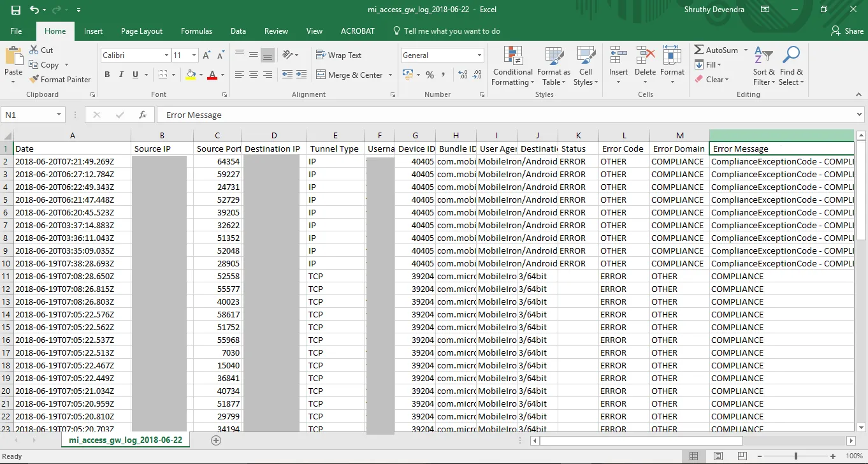Open Cell Styles gallery
Screen dimensions: 868x464
coord(586,66)
